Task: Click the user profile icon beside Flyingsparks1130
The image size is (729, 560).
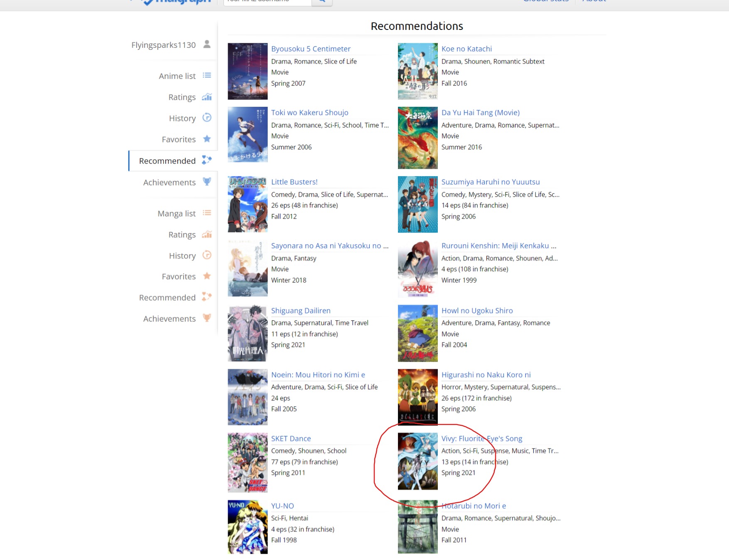Action: tap(207, 44)
